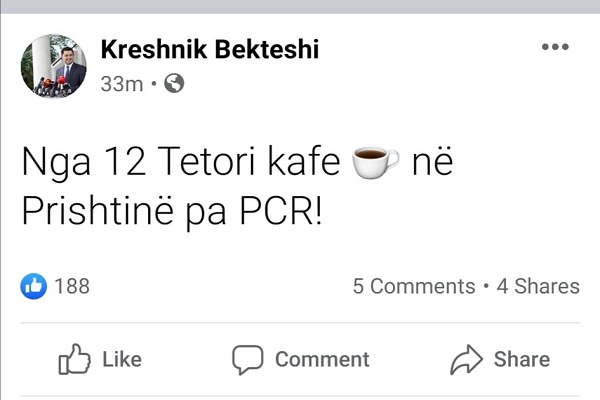Open the 5 Comments link

[414, 286]
